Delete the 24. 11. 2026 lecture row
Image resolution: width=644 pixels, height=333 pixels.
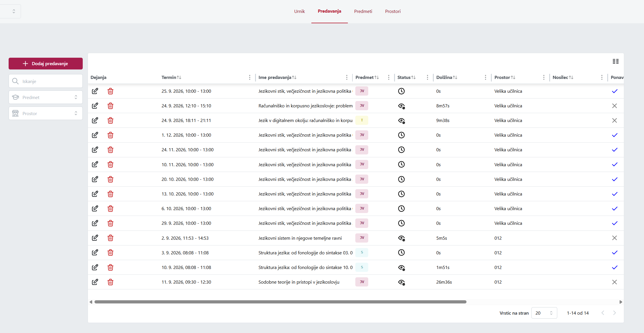coord(110,150)
